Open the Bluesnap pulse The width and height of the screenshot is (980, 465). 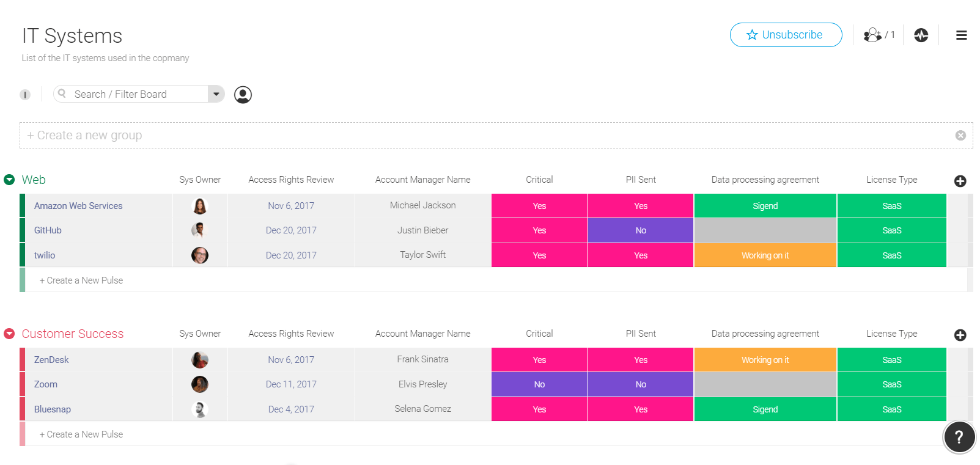(53, 409)
